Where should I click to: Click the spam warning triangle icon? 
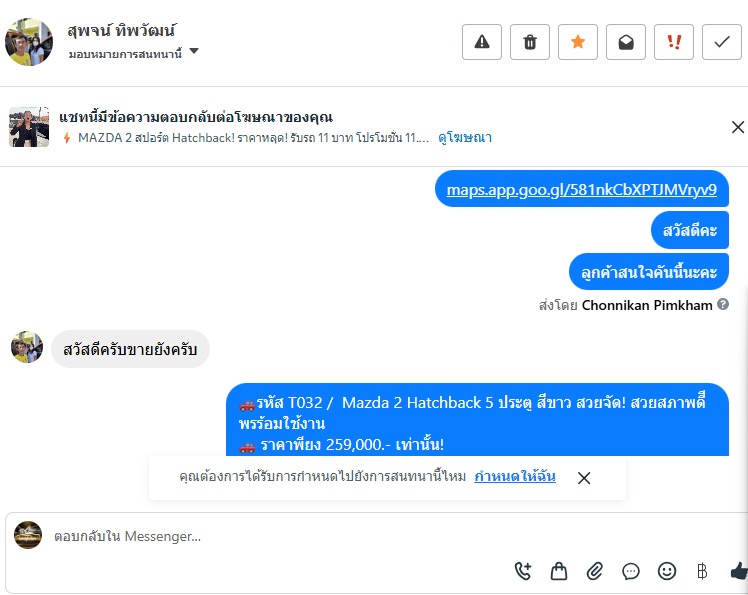(x=482, y=42)
